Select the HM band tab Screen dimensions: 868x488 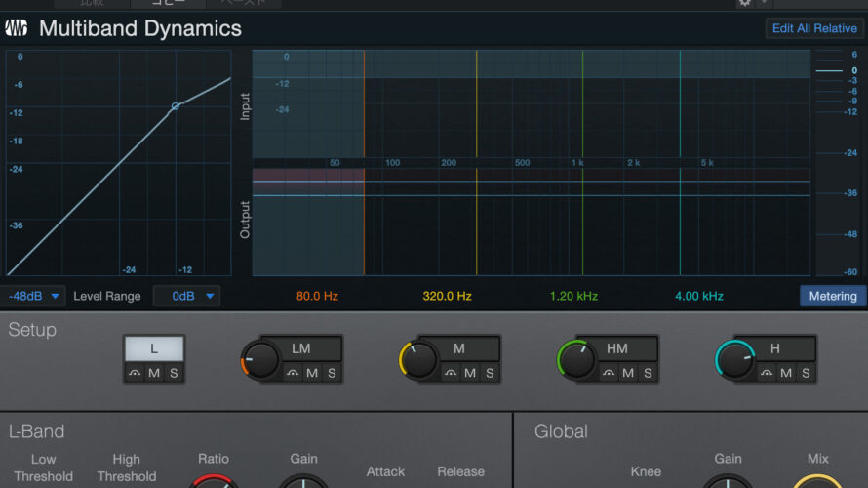617,349
